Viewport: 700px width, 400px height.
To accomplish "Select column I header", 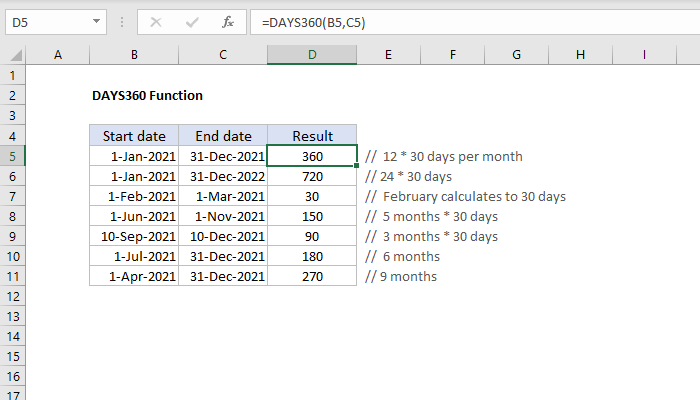I will click(644, 55).
